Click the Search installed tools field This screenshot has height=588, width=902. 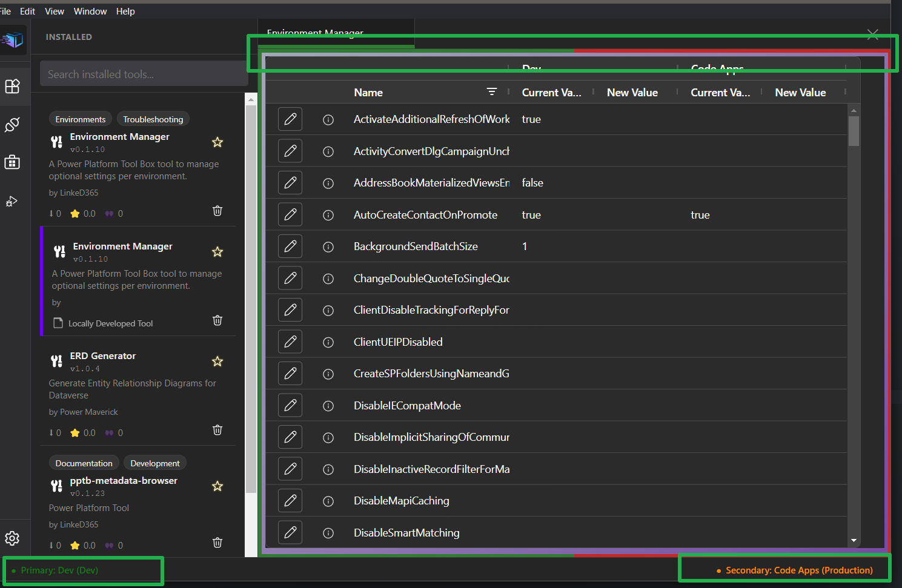click(x=143, y=74)
